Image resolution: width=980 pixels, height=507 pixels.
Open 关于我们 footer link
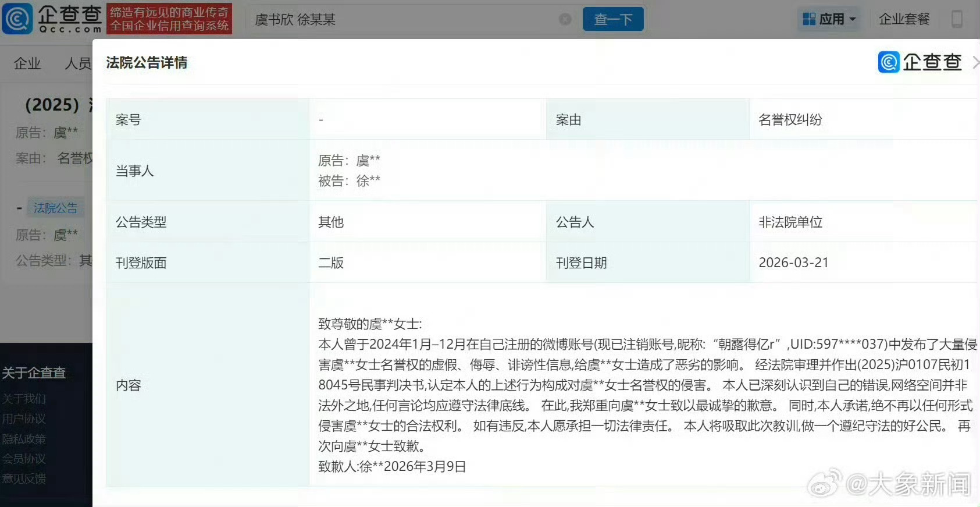point(24,399)
